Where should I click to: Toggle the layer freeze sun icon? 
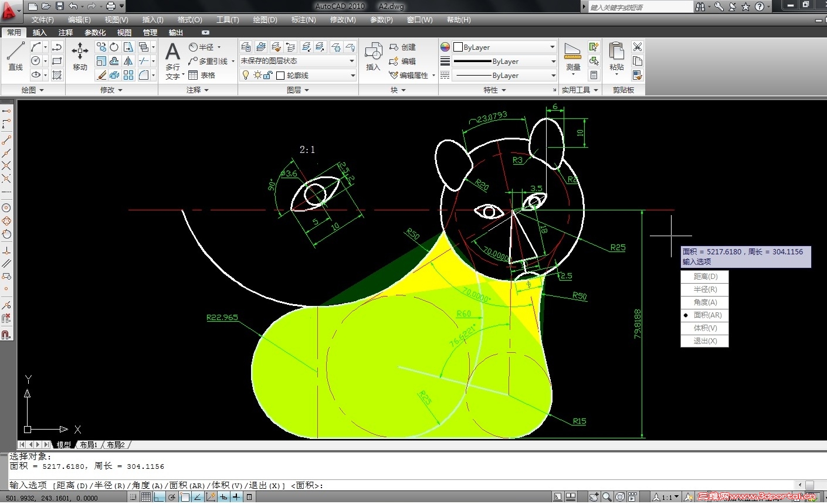point(257,75)
